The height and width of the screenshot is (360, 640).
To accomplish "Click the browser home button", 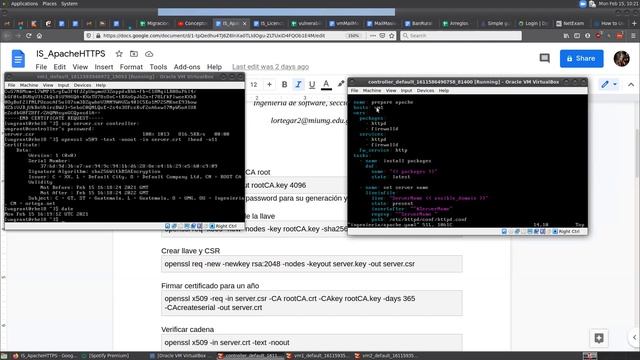I will pyautogui.click(x=39, y=36).
